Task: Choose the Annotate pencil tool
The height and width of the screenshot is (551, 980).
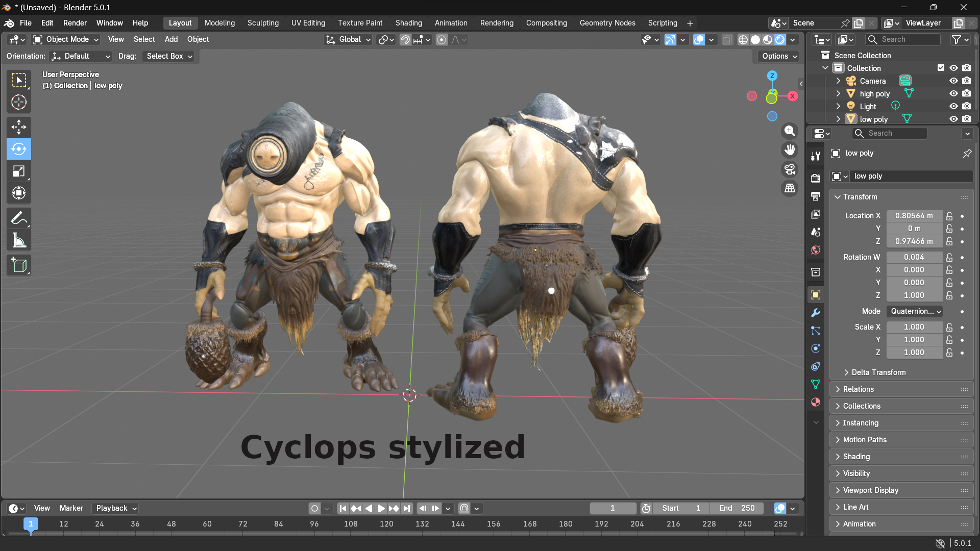Action: (19, 218)
